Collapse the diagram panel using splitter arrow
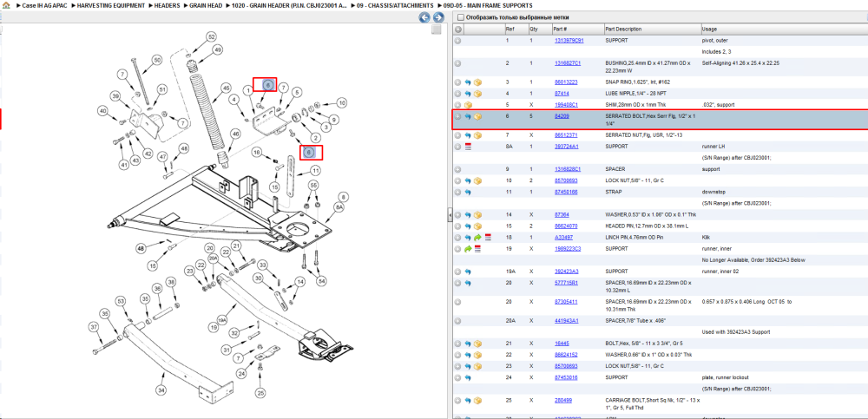Screen dimensions: 868x419 coord(450,215)
